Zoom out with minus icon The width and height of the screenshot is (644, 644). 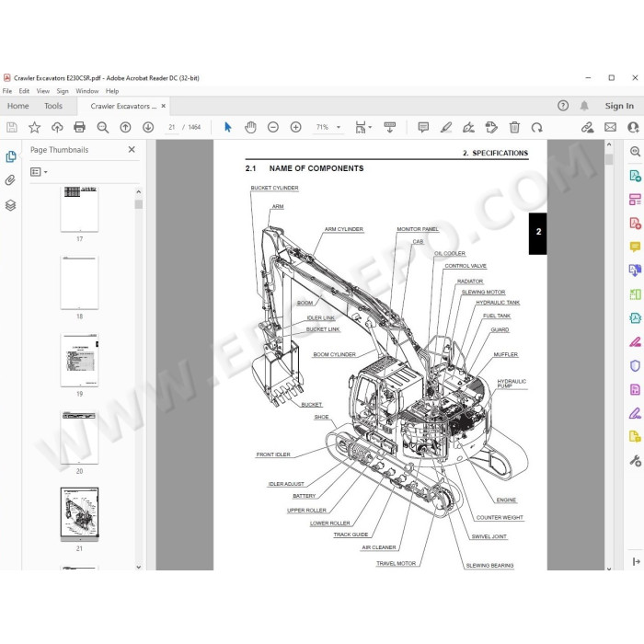coord(273,127)
